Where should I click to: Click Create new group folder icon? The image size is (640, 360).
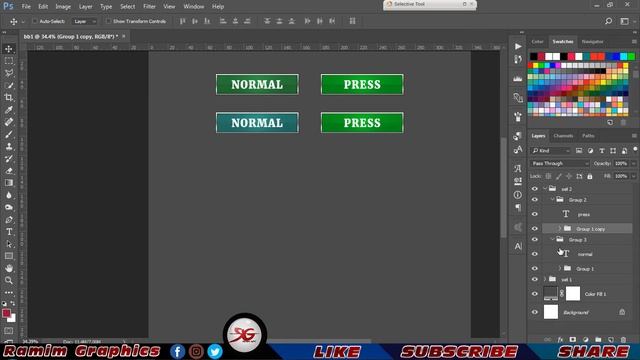[x=598, y=340]
